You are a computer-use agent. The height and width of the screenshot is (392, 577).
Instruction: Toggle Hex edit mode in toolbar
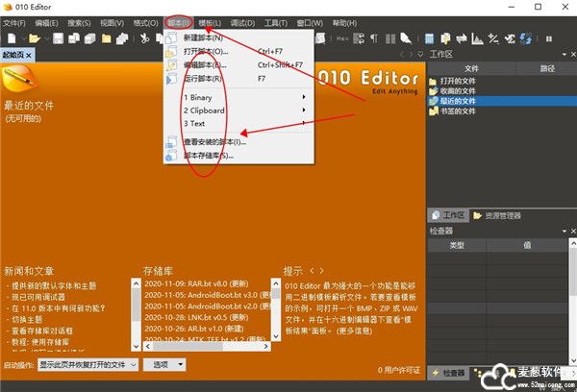click(342, 38)
